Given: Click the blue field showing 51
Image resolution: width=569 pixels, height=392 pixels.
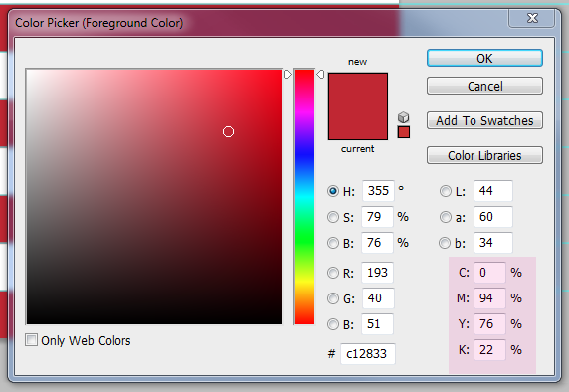Looking at the screenshot, I should (x=377, y=324).
